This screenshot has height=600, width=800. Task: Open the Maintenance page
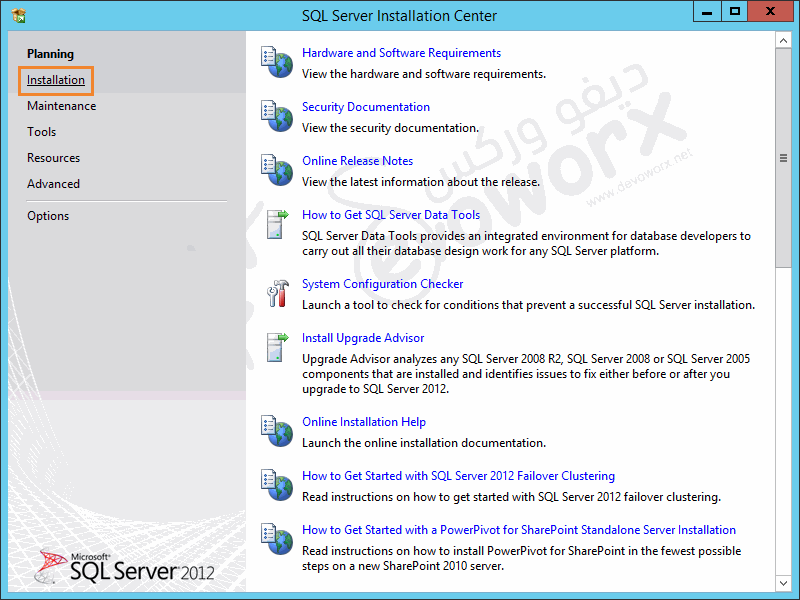(61, 106)
